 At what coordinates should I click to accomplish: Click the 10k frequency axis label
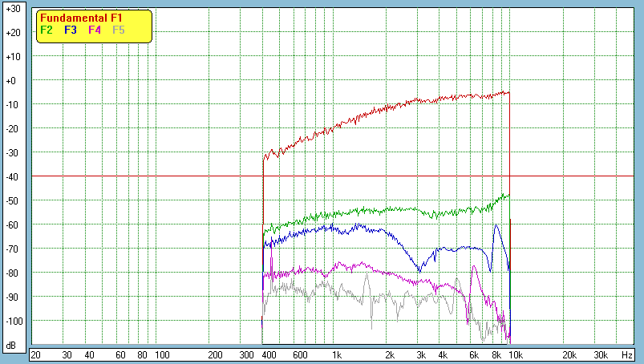[x=517, y=354]
